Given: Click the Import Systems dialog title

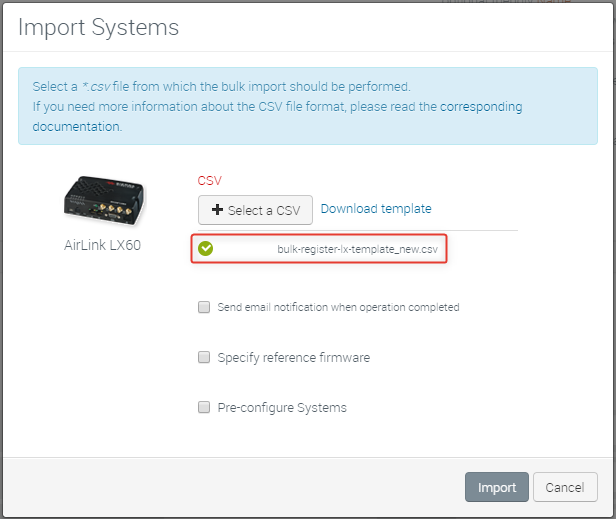Looking at the screenshot, I should pos(99,27).
